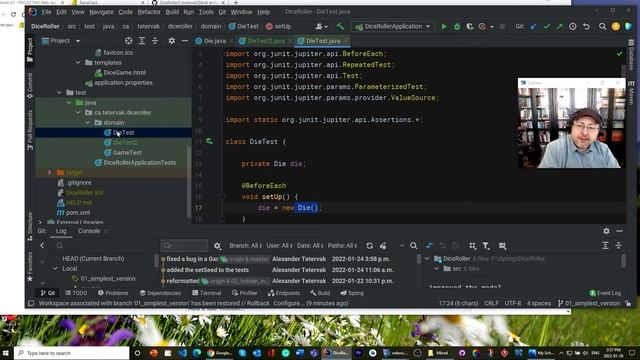
Task: Open User: All filter dropdown
Action: click(x=280, y=246)
